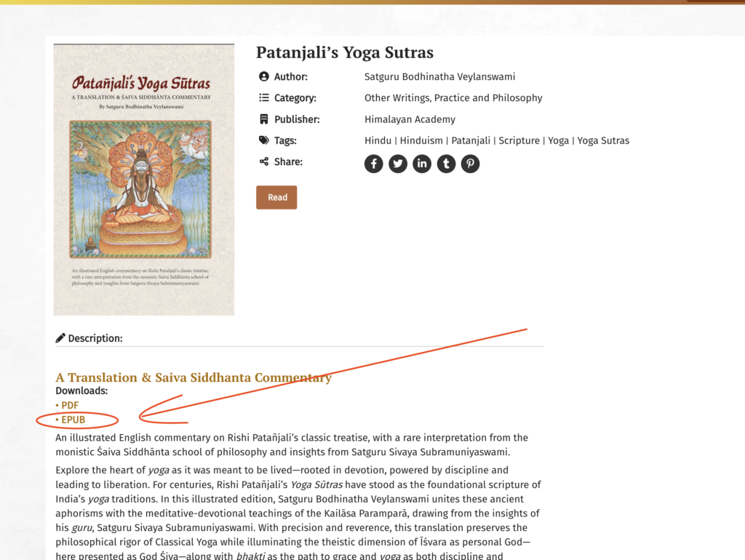Click the book cover thumbnail
745x560 pixels.
point(144,180)
